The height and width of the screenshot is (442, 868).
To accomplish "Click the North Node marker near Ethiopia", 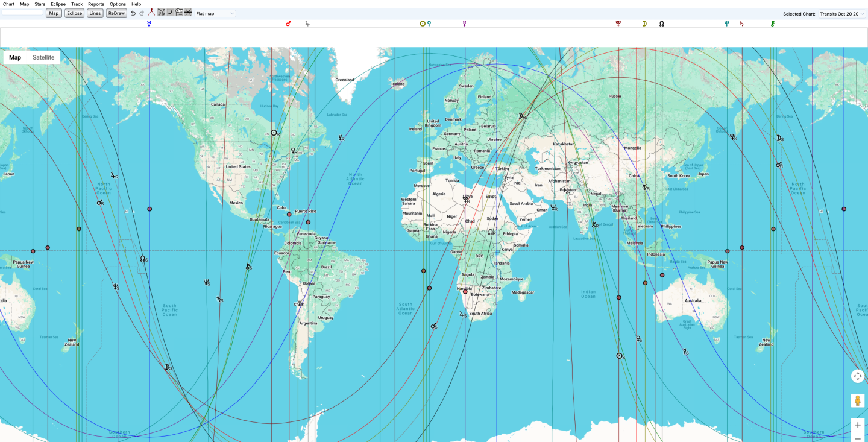I will click(492, 232).
